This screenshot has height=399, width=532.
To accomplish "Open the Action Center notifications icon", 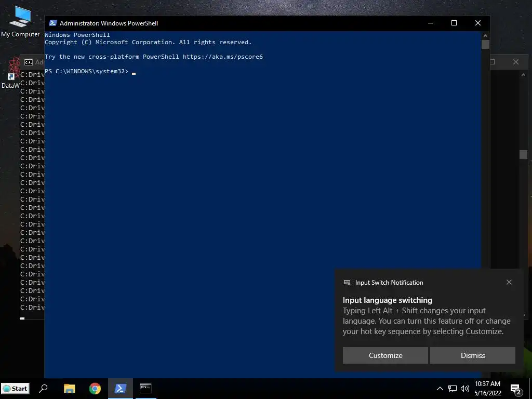I will pyautogui.click(x=516, y=390).
